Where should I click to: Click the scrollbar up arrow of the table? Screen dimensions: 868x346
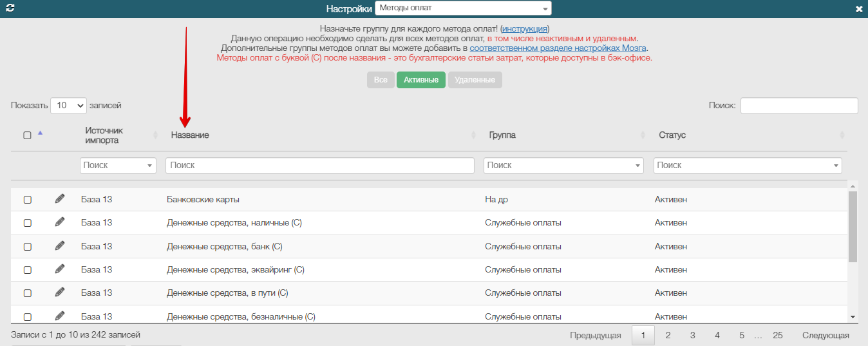tap(853, 185)
